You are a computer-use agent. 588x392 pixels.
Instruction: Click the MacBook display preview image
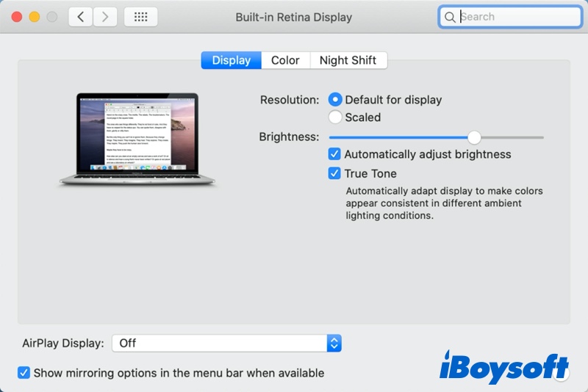(138, 139)
